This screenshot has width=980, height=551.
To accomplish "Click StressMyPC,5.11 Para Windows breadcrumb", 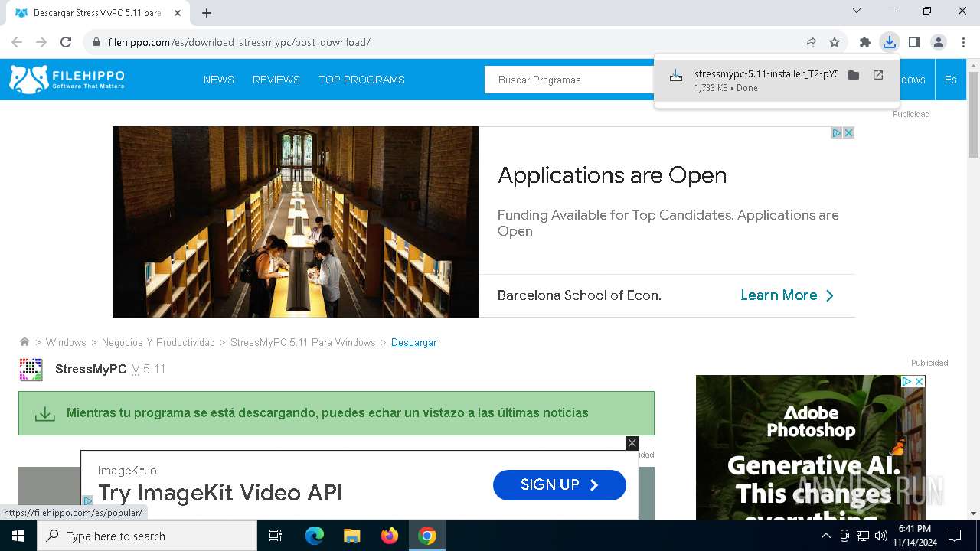I will pos(303,342).
